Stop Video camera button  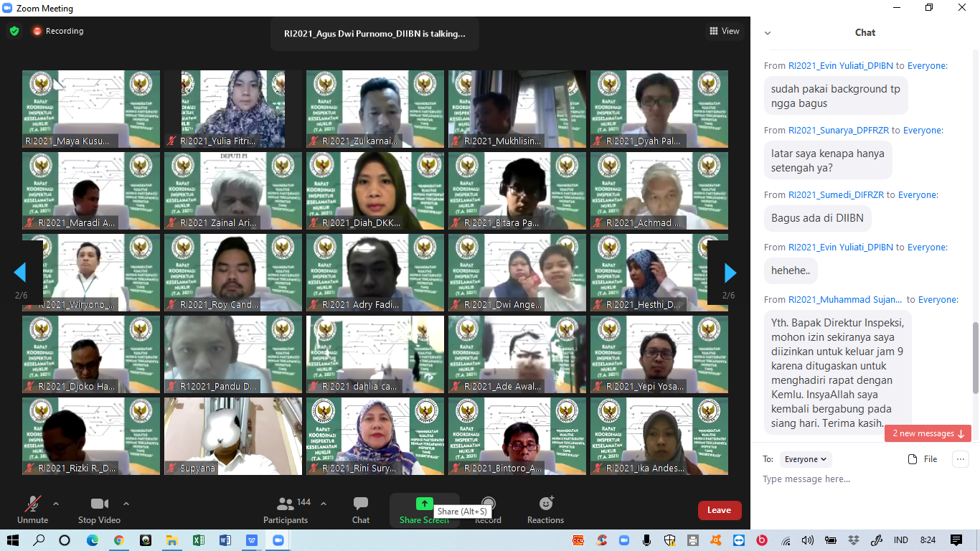[99, 509]
